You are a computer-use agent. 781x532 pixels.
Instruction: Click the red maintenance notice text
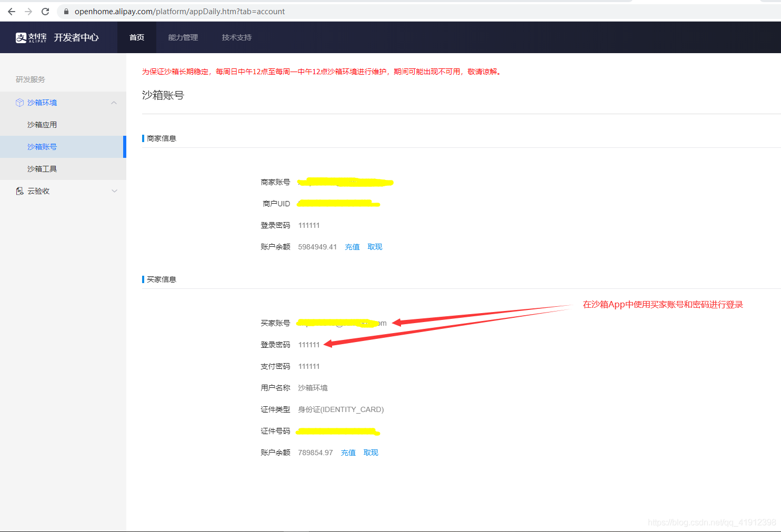click(323, 72)
